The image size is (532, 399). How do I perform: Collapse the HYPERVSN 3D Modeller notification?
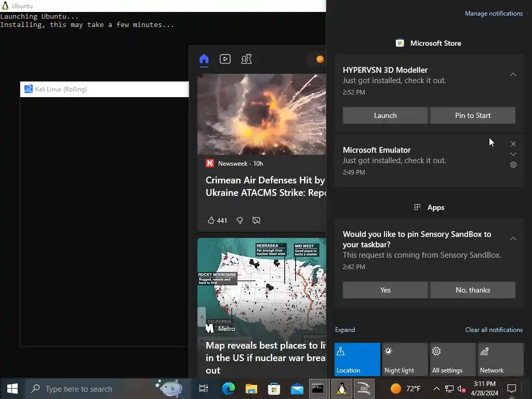click(513, 74)
